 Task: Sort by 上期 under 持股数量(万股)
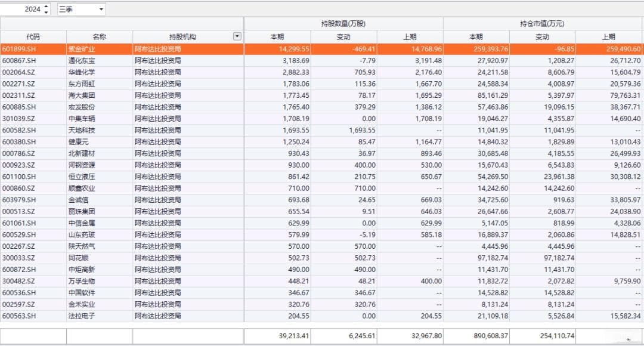point(410,36)
